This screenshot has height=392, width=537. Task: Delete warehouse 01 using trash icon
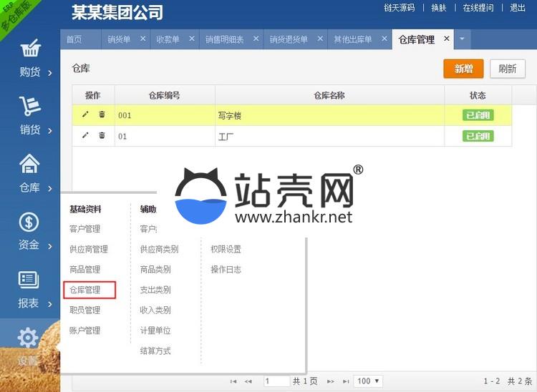pos(102,135)
